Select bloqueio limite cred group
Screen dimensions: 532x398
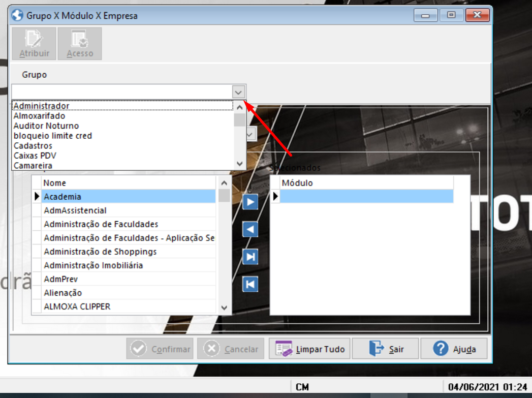coord(123,136)
